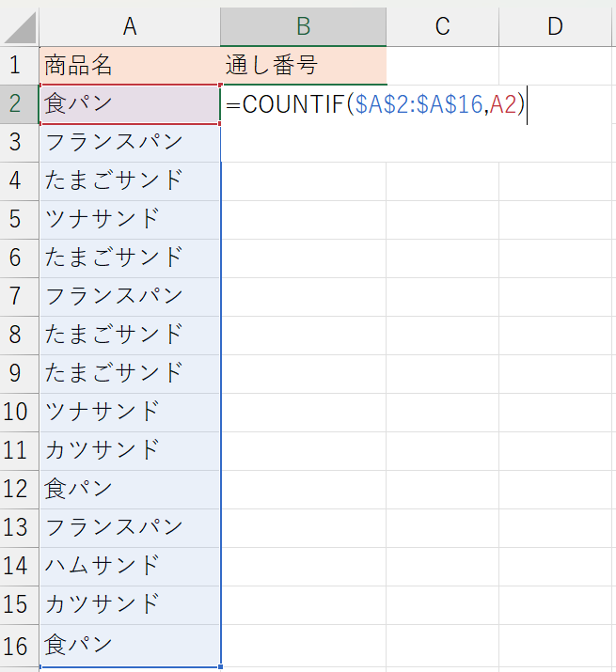Click cell A12 食パン
The width and height of the screenshot is (616, 672).
130,490
